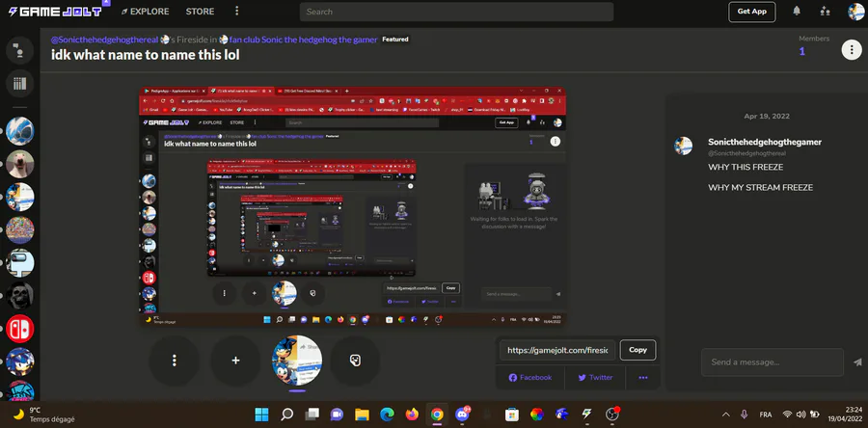The height and width of the screenshot is (428, 868).
Task: Open the dog avatar community in sidebar
Action: 20,164
